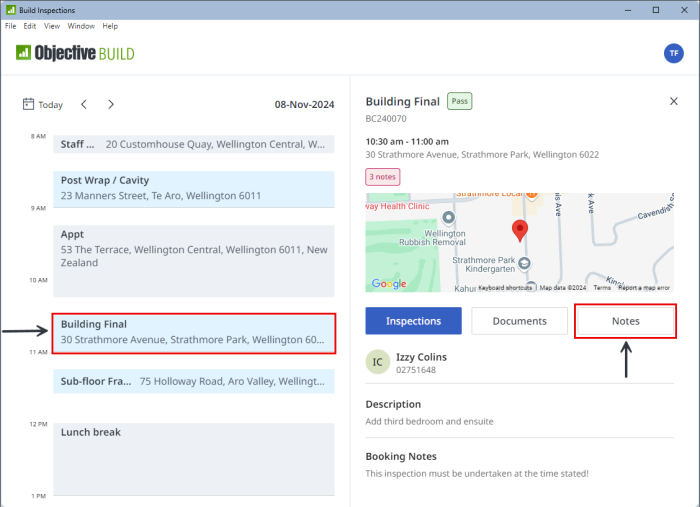The image size is (700, 507).
Task: Switch to the Inspections tab
Action: pos(413,321)
